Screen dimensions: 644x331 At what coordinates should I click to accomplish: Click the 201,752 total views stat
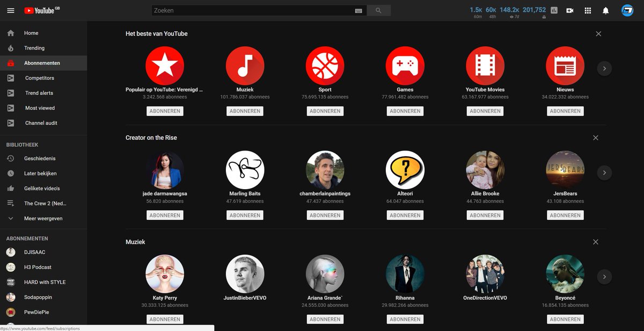534,12
